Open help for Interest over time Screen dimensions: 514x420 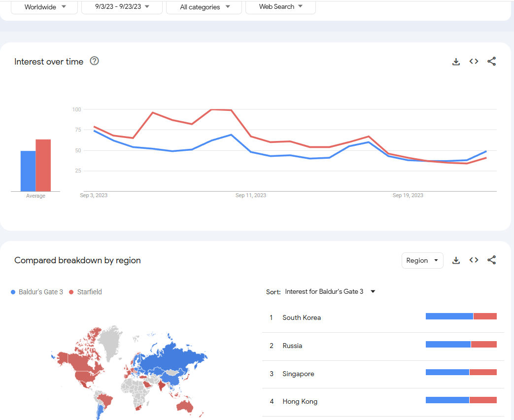[95, 61]
